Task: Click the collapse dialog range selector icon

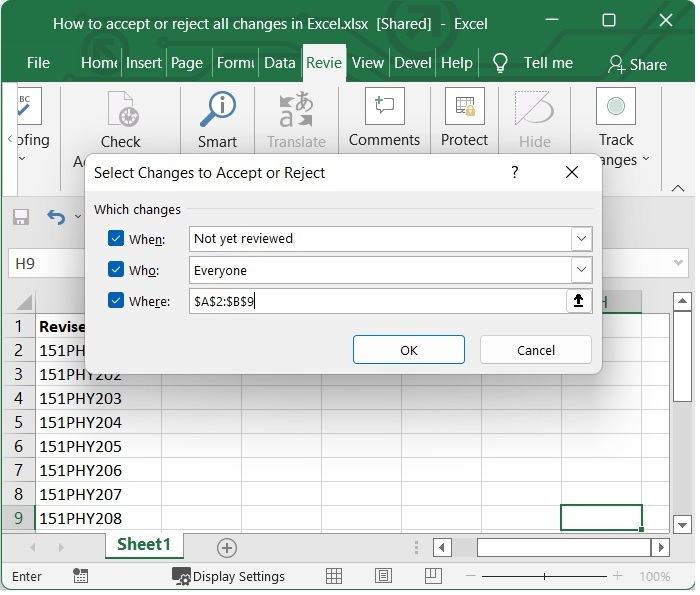Action: tap(578, 301)
